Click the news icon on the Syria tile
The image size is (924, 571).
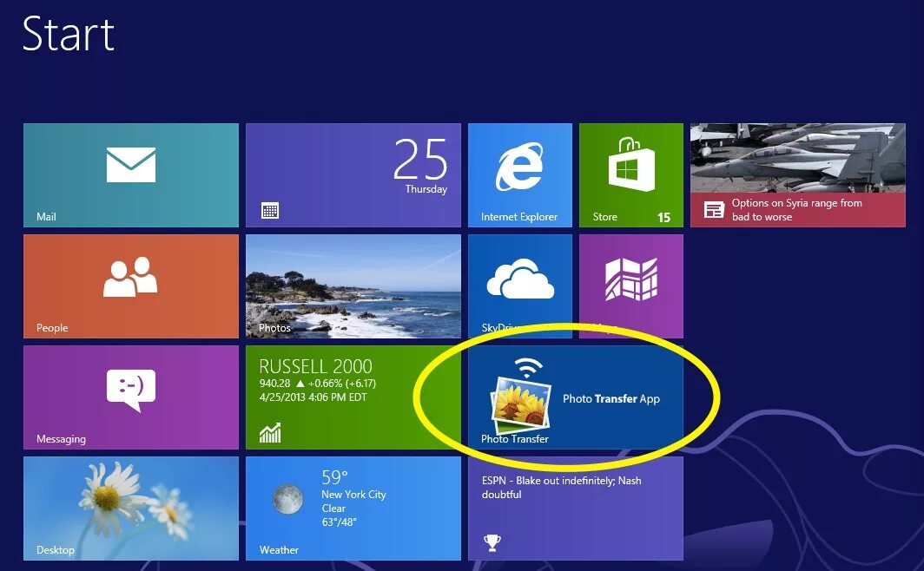(714, 209)
